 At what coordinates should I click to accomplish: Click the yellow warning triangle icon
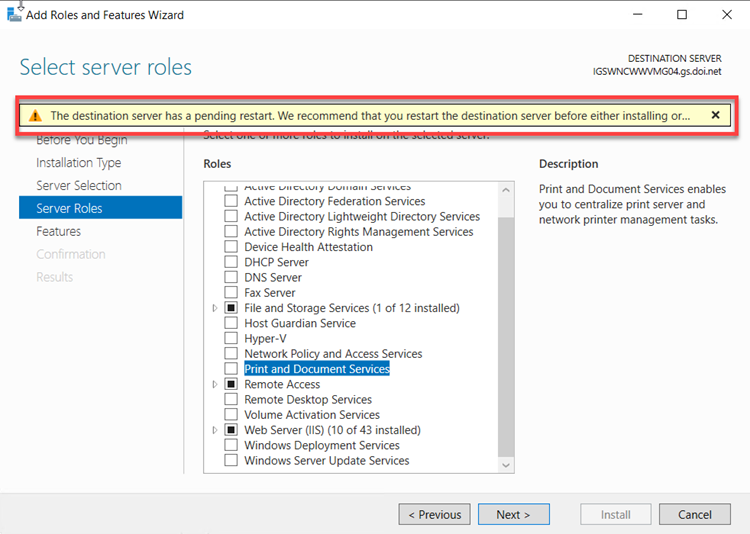(35, 116)
